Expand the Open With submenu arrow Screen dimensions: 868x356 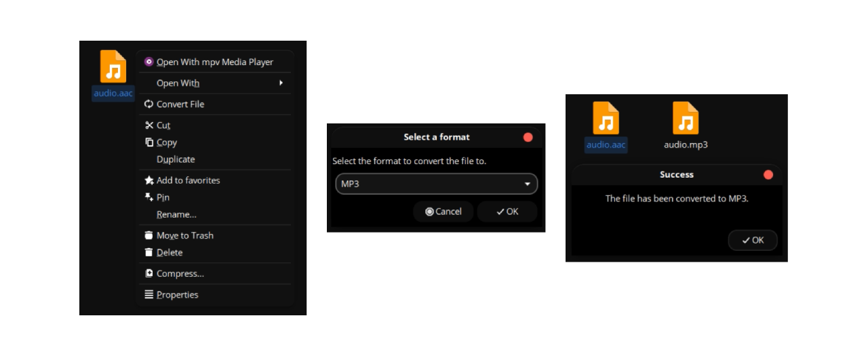(281, 83)
